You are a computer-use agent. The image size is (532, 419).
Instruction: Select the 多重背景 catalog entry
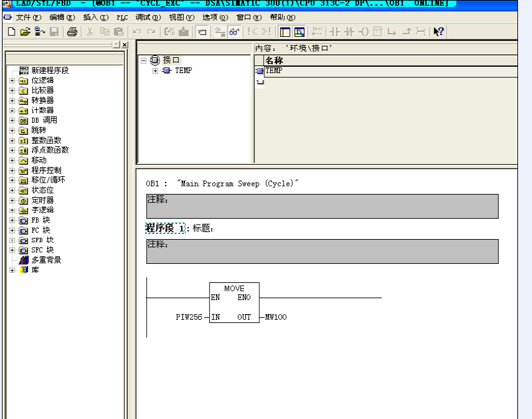46,260
